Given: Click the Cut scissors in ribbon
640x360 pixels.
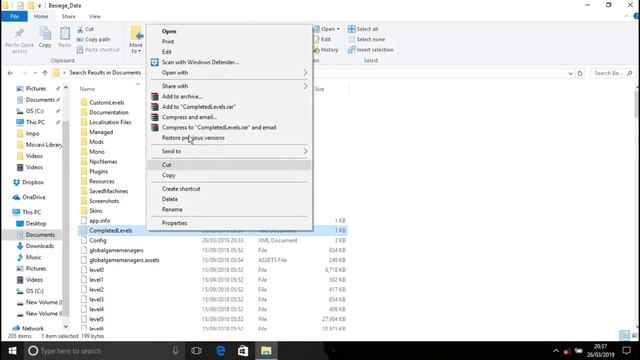Looking at the screenshot, I should tap(85, 29).
